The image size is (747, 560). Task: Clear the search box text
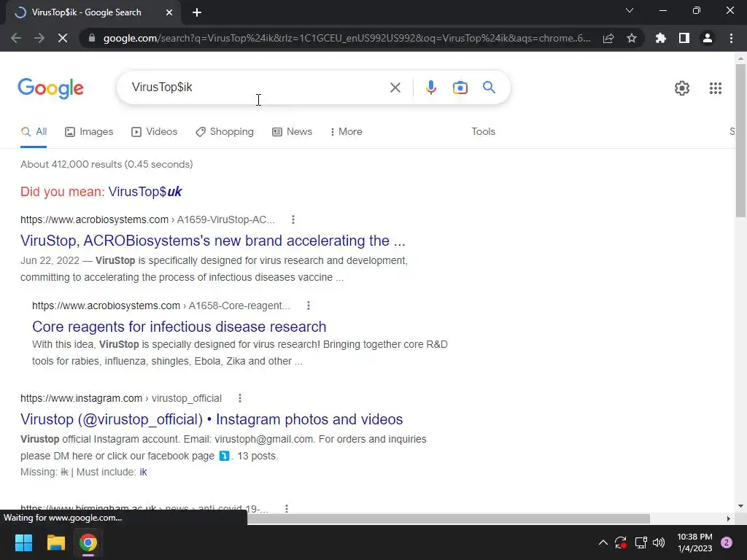[395, 87]
